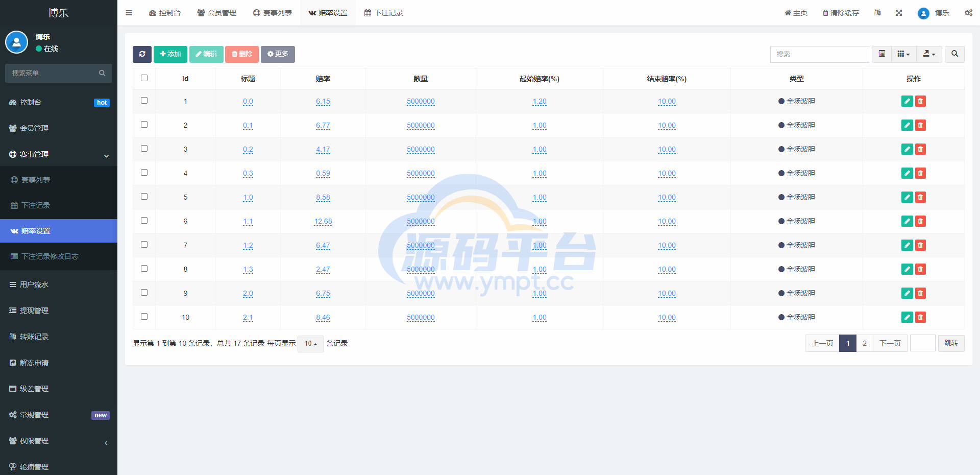The width and height of the screenshot is (980, 475).
Task: Go to page 2 of records
Action: [x=865, y=343]
